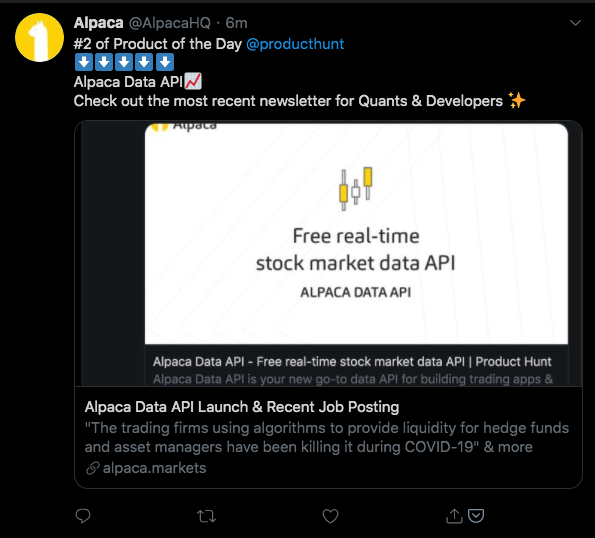Click the Pocket save icon

476,516
